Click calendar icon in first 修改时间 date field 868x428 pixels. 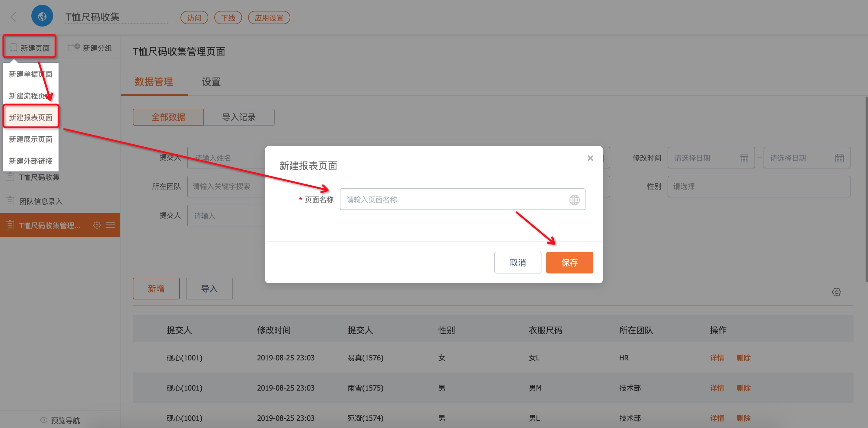tap(744, 158)
